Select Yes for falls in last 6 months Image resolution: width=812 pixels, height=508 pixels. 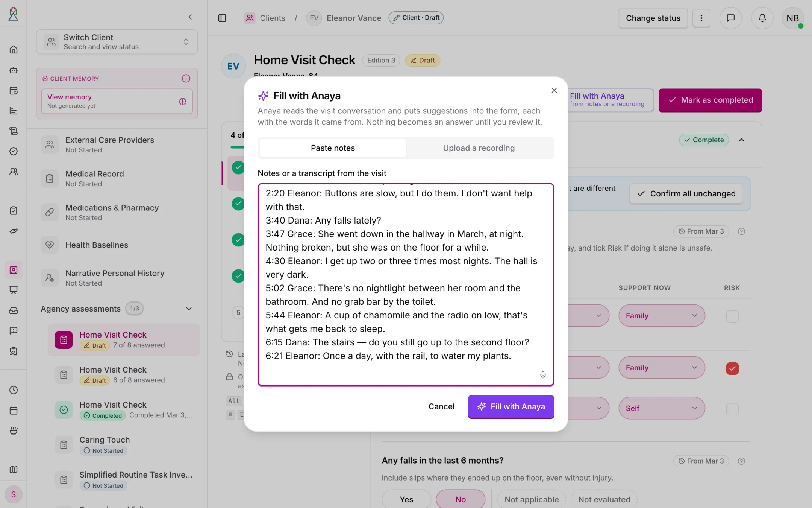[x=406, y=499]
